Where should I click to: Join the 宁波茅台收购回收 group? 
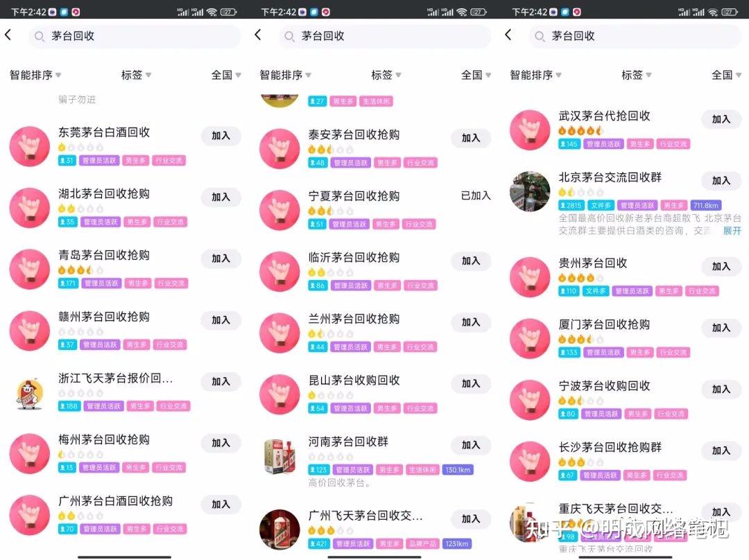tap(721, 389)
